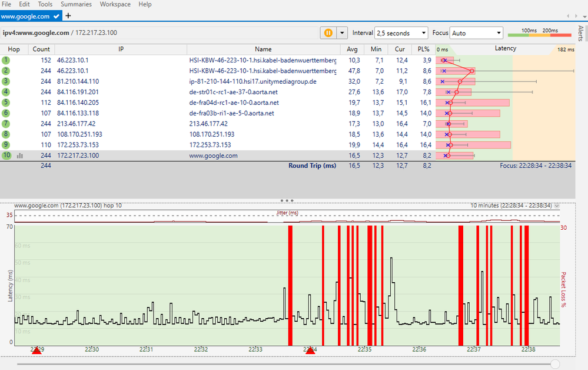This screenshot has width=588, height=370.
Task: Open the Interval dropdown showing 2,5 seconds
Action: click(400, 33)
